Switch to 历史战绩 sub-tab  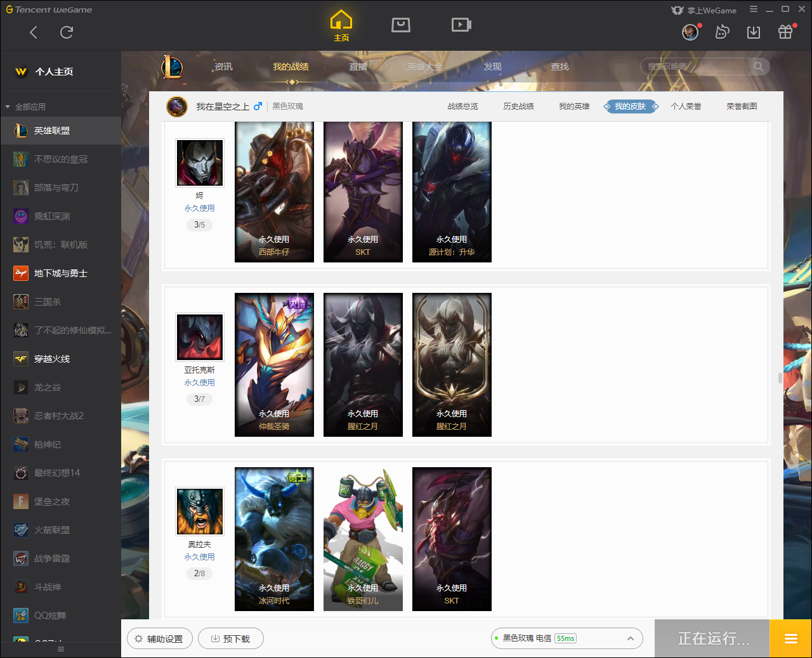(x=518, y=106)
